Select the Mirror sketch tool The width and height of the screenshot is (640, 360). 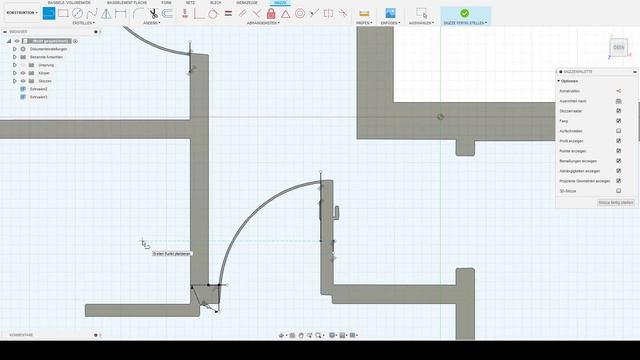(x=106, y=13)
